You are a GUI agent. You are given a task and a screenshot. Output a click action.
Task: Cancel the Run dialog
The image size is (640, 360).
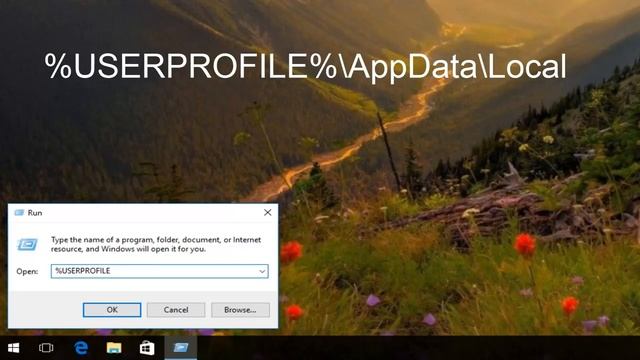176,310
